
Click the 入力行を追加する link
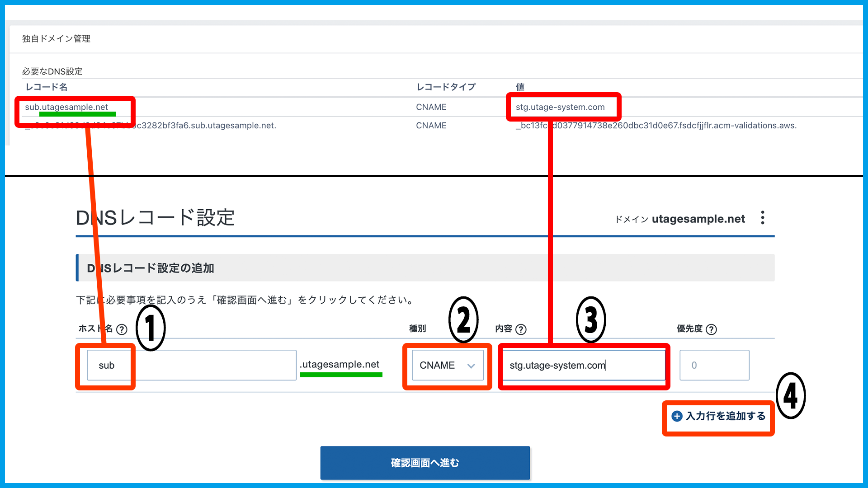click(725, 416)
